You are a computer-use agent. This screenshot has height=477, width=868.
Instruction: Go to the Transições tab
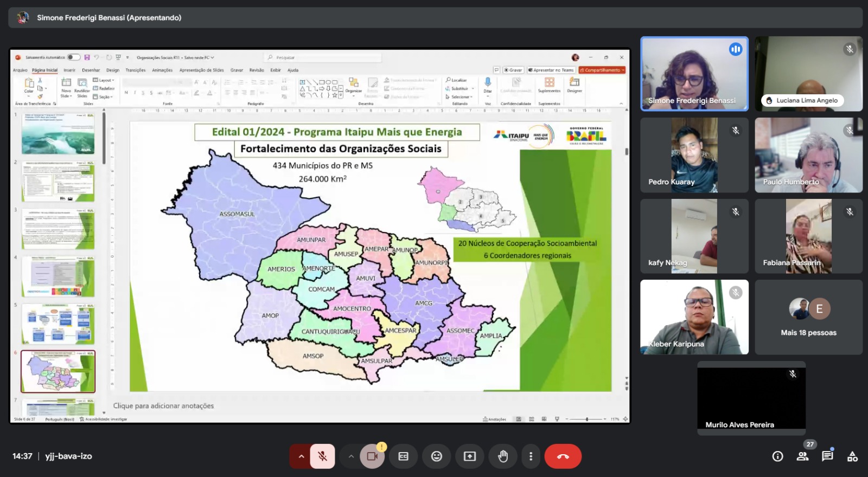[136, 70]
